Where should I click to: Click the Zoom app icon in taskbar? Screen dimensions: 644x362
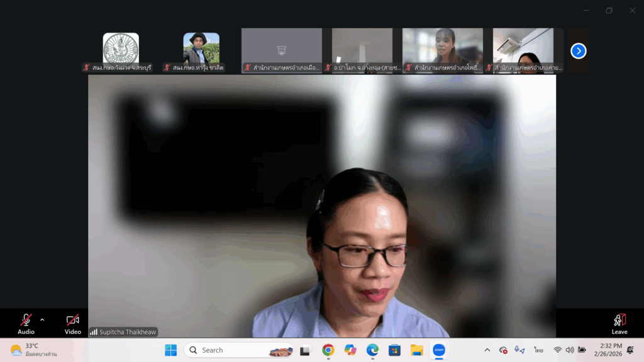tap(439, 350)
